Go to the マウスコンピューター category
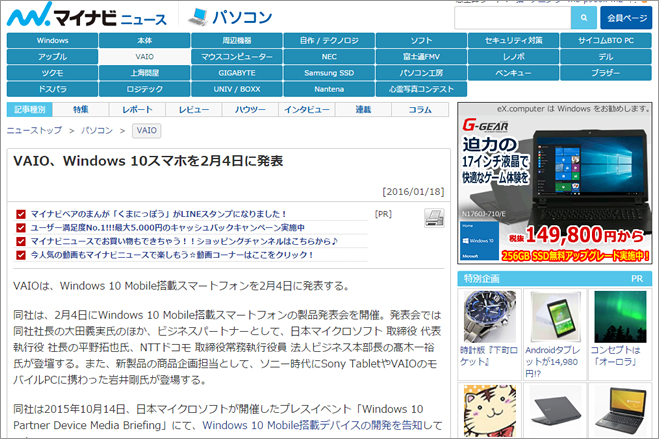Screen dimensions: 659x439 point(237,57)
